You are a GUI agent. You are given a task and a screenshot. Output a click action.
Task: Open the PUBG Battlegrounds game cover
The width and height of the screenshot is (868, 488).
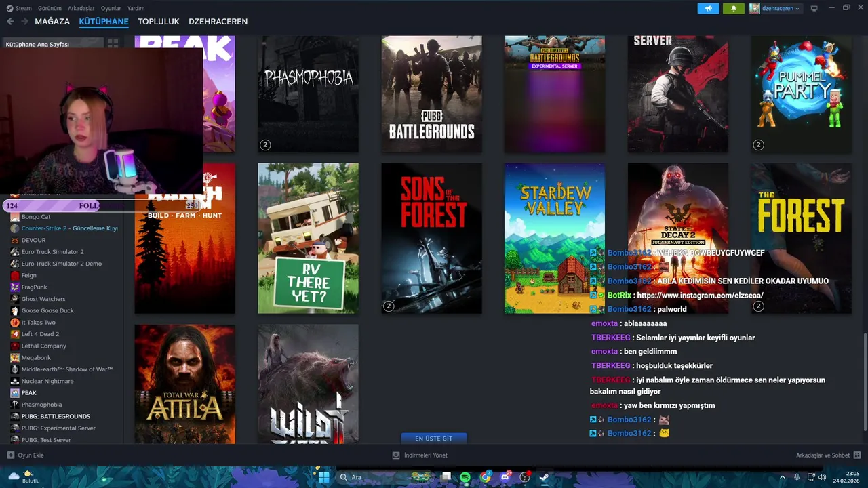coord(432,94)
